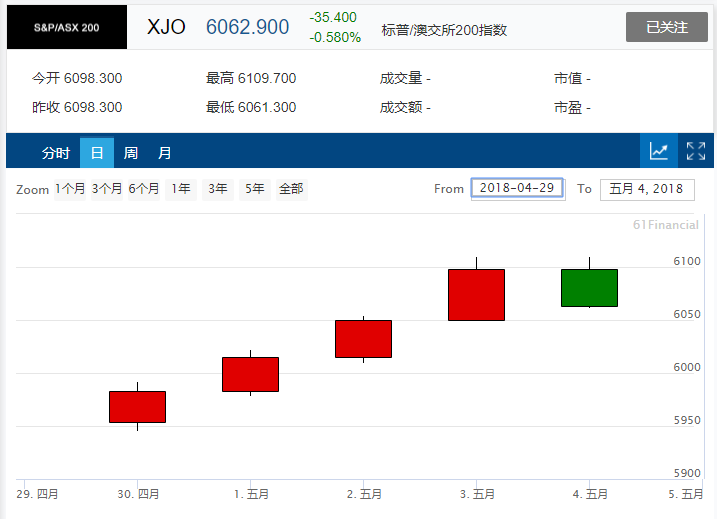Click the 6100 y-axis label
717x519 pixels.
[687, 261]
